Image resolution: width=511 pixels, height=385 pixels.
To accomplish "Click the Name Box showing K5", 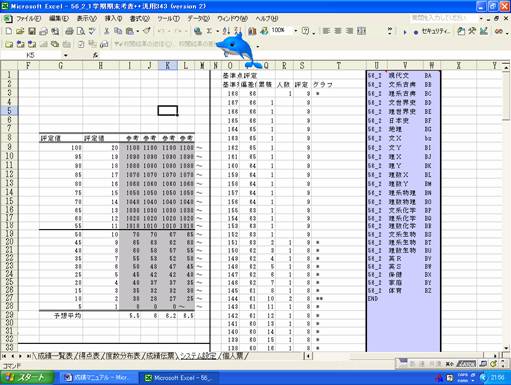I will pos(32,55).
